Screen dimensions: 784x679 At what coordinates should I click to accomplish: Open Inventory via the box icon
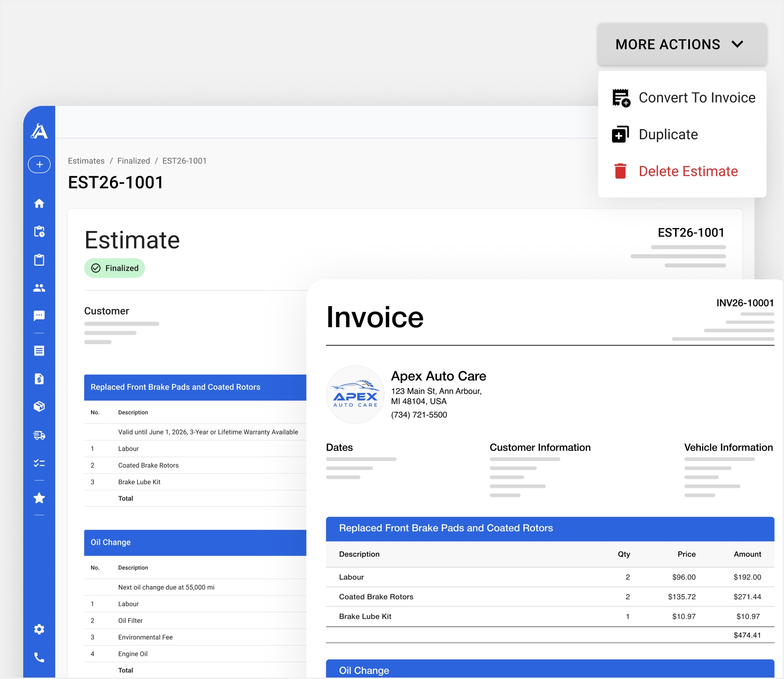pos(39,407)
